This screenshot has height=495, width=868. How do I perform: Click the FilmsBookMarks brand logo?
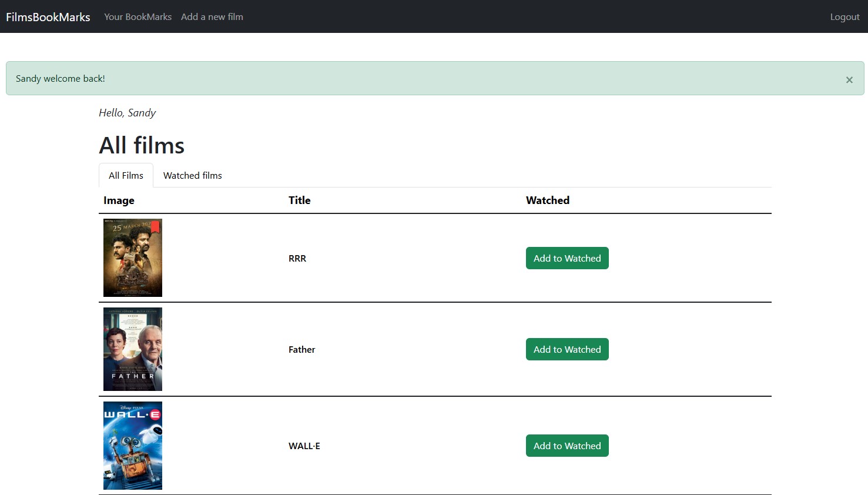pyautogui.click(x=48, y=17)
